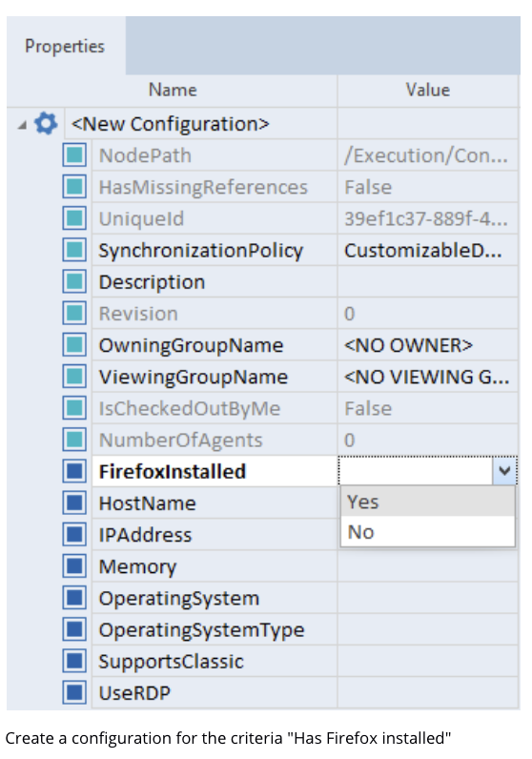Switch to the Properties tab

pos(66,46)
